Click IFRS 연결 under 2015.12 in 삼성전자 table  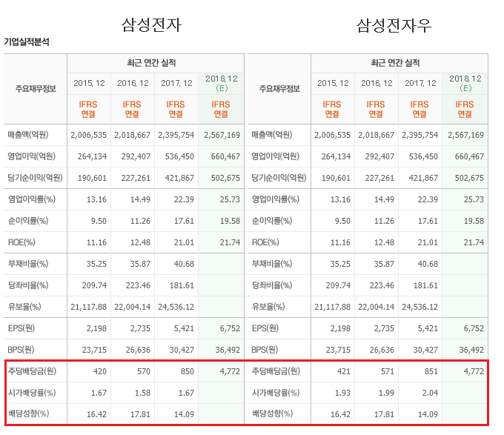(88, 109)
